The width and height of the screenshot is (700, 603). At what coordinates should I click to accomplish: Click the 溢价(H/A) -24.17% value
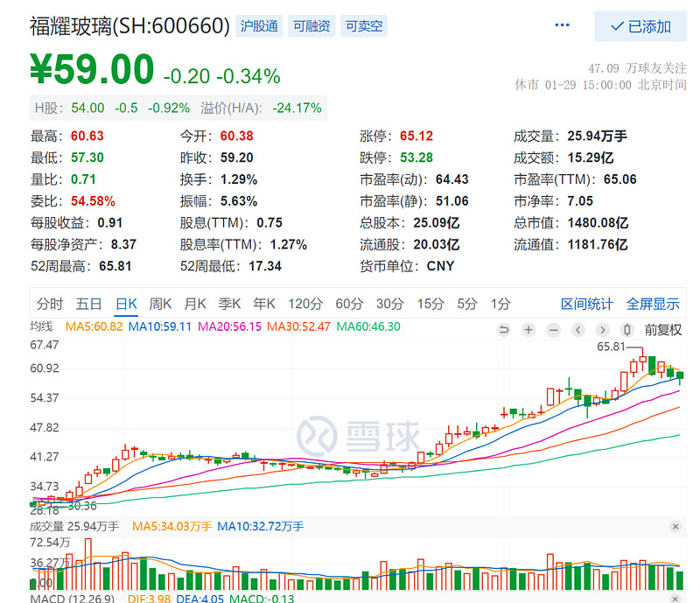(x=297, y=109)
